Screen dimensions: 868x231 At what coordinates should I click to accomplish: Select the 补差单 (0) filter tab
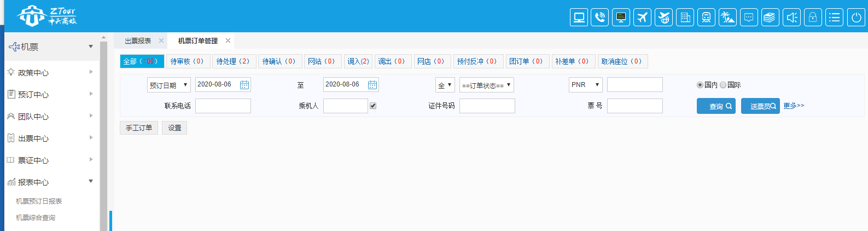tap(573, 61)
